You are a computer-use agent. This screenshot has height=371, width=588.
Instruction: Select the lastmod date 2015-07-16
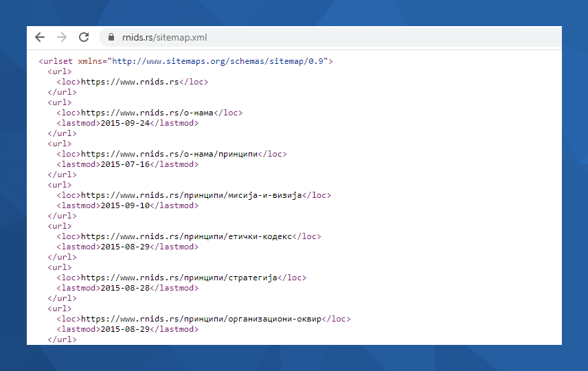124,164
